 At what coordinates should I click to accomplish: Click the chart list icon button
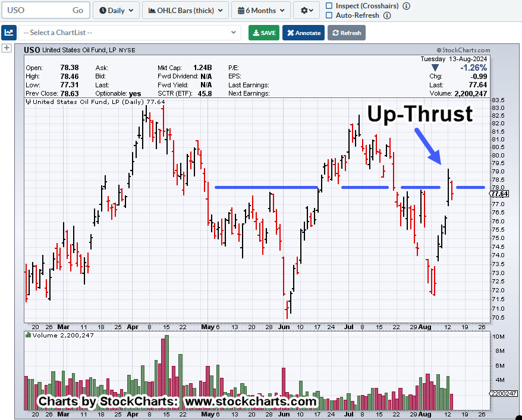coord(9,33)
